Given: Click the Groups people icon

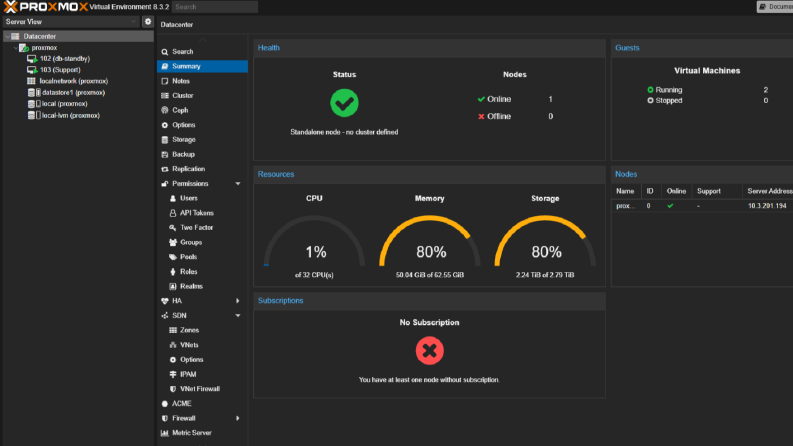Looking at the screenshot, I should coord(173,242).
